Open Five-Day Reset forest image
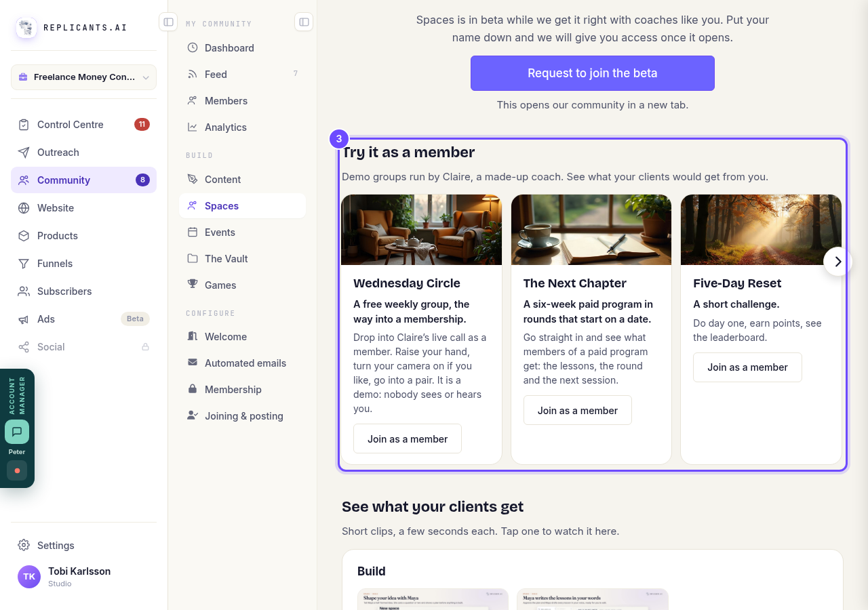This screenshot has height=610, width=868. pos(761,230)
